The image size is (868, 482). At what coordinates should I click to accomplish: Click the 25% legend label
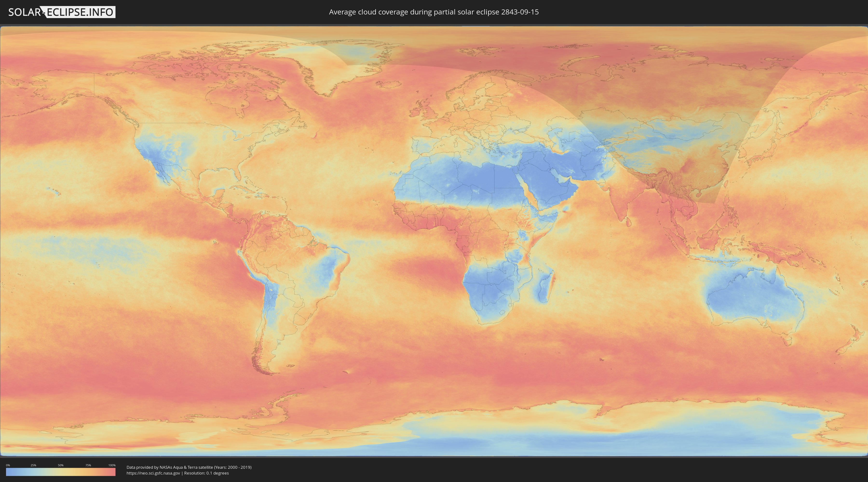(x=33, y=465)
